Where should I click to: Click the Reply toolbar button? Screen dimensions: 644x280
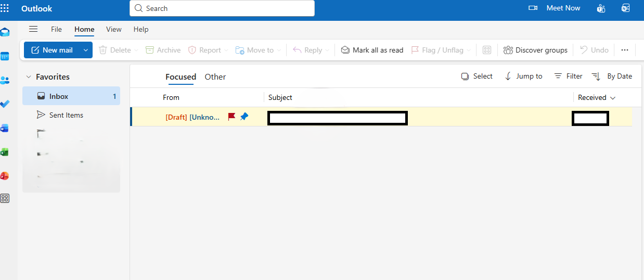coord(307,50)
